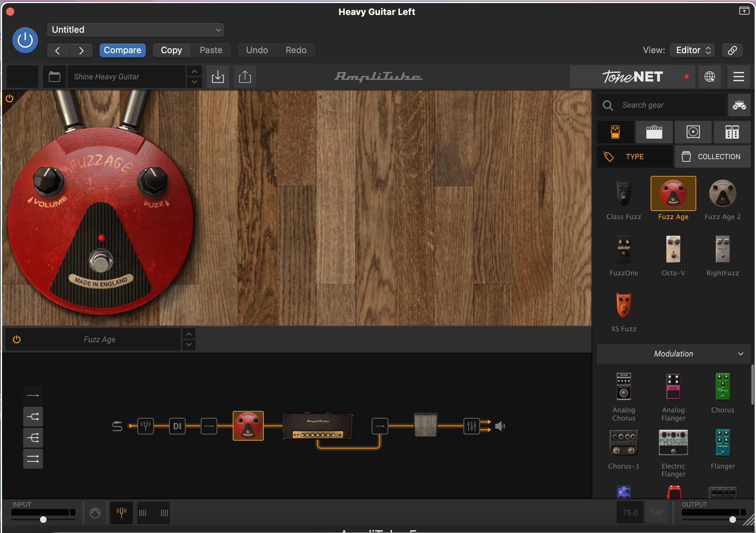
Task: Select the Stomp pedals category tab
Action: click(615, 132)
